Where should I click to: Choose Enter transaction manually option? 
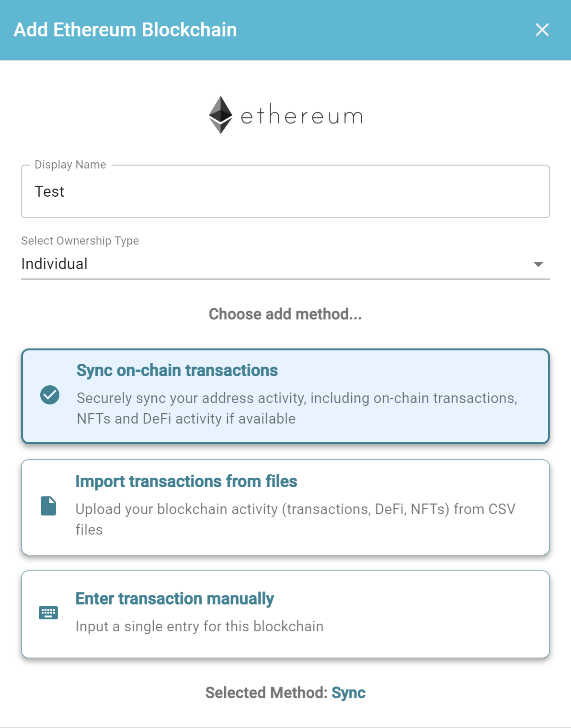pyautogui.click(x=285, y=613)
